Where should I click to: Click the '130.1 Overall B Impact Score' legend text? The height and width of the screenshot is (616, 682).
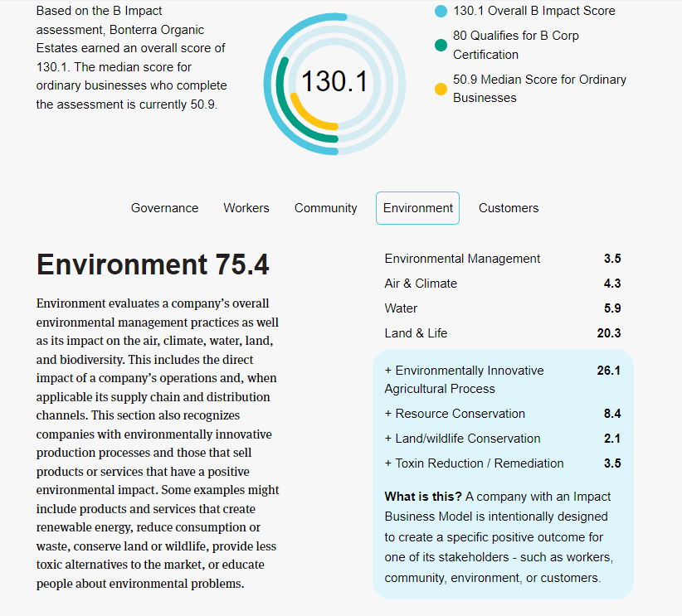(x=534, y=11)
